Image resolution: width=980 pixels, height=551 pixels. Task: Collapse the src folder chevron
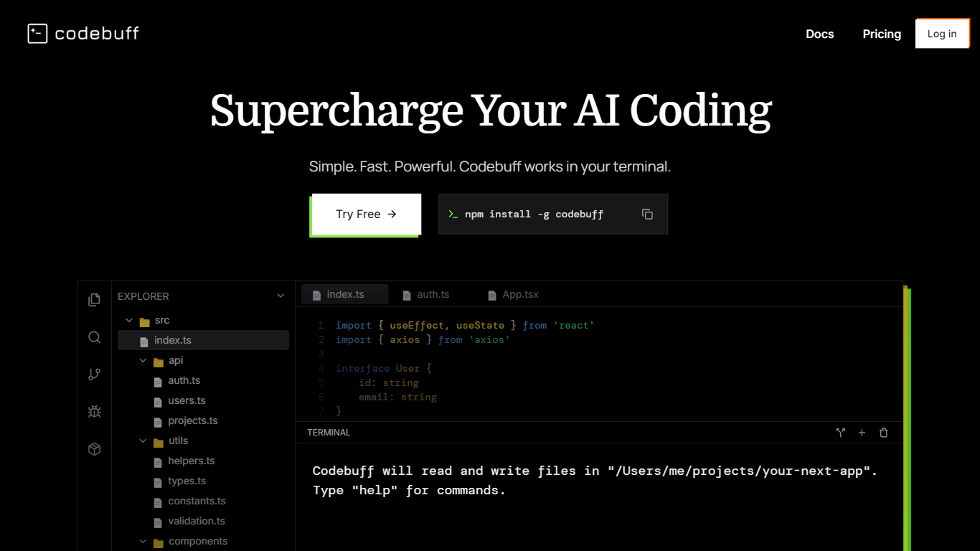pyautogui.click(x=129, y=321)
